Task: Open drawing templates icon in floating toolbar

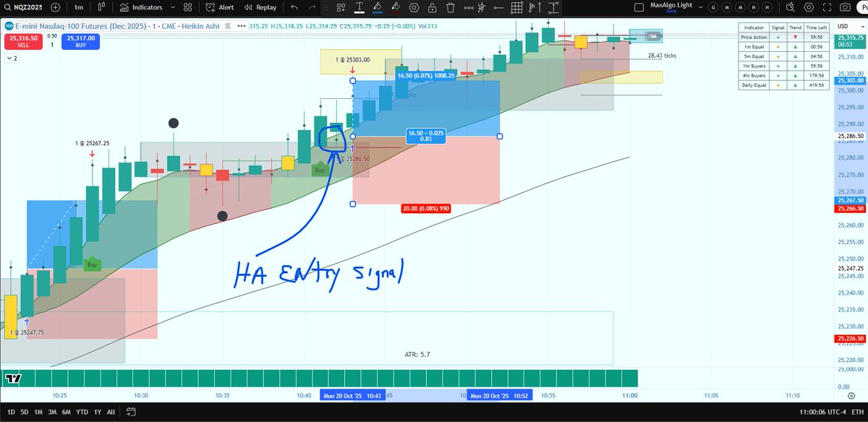Action: pyautogui.click(x=341, y=8)
